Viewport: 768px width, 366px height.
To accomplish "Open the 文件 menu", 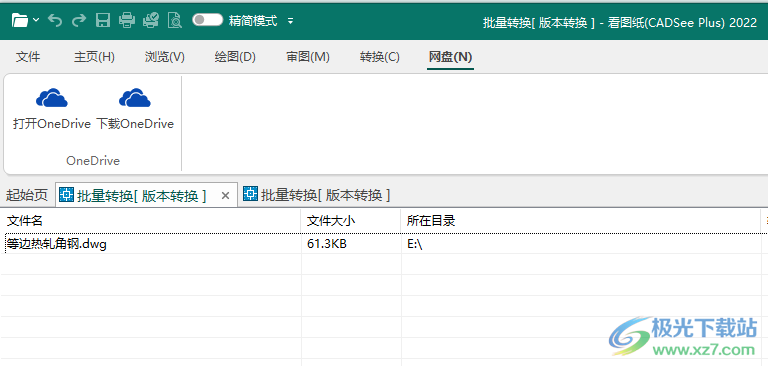I will (x=28, y=57).
